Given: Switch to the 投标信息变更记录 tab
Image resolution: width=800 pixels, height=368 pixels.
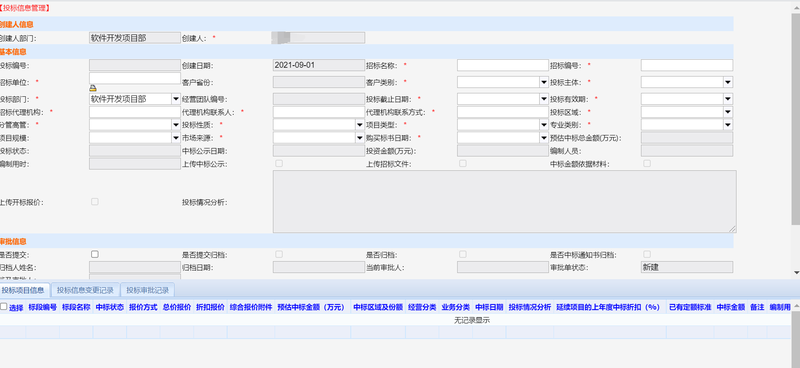Looking at the screenshot, I should point(85,290).
